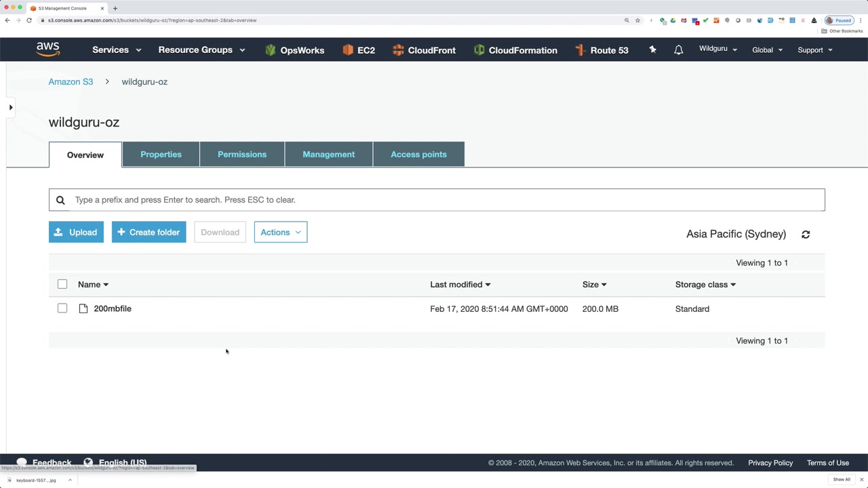
Task: Click the Create folder button
Action: click(x=149, y=232)
